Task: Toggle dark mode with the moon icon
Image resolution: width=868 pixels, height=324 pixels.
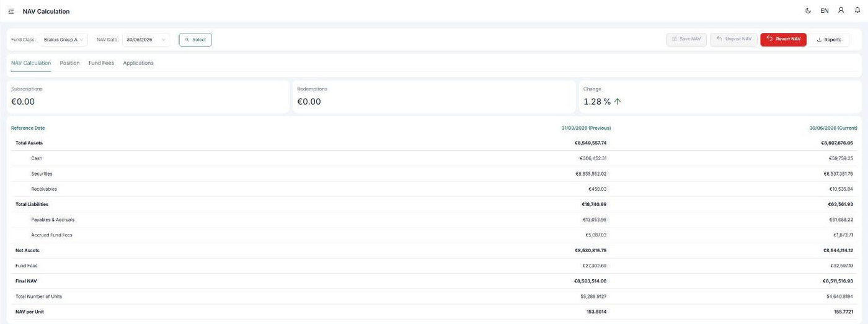Action: 808,11
